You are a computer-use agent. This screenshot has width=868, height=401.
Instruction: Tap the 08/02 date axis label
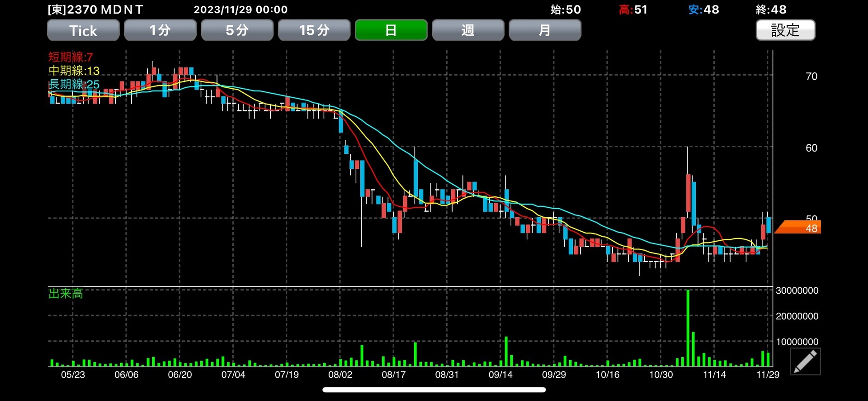click(x=340, y=375)
